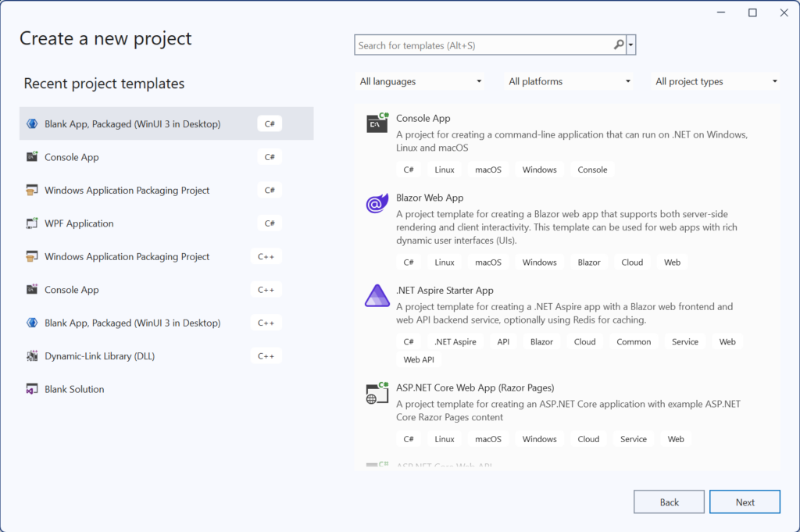Select the recent C# Console App entry

pyautogui.click(x=166, y=156)
